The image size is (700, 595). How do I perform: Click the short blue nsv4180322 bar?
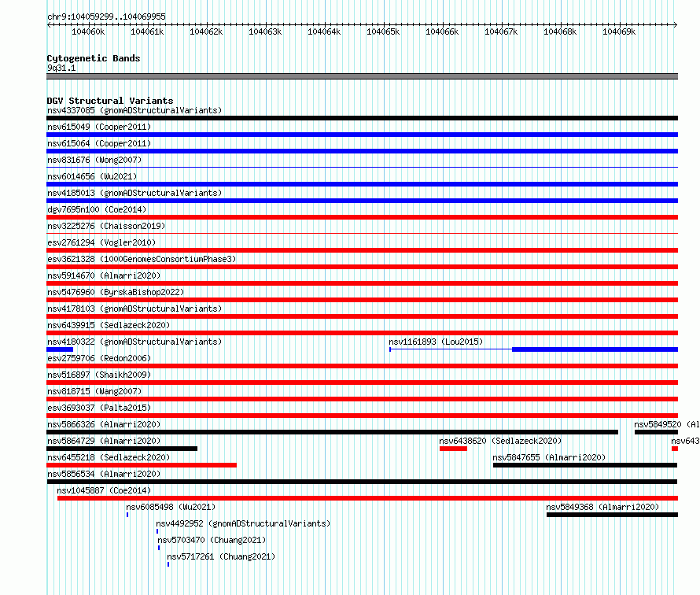60,349
